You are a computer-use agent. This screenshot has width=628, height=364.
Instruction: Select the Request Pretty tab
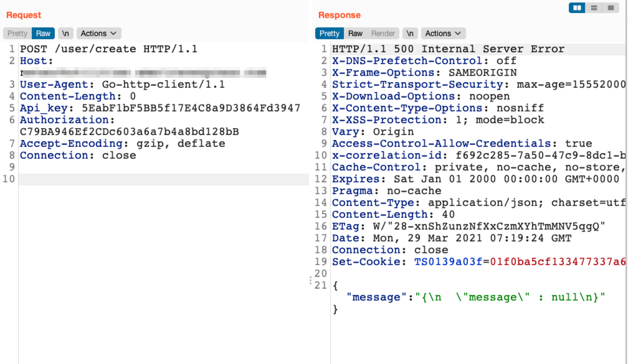(17, 33)
